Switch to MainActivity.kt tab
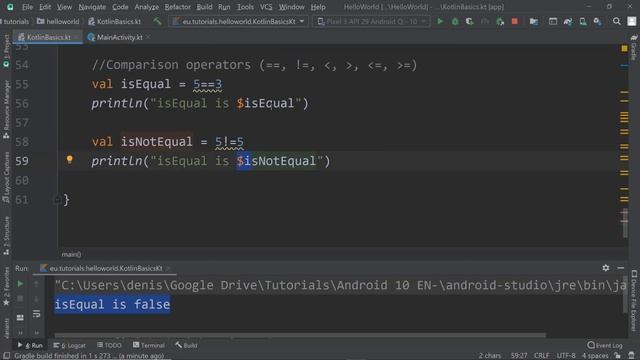 (x=119, y=37)
